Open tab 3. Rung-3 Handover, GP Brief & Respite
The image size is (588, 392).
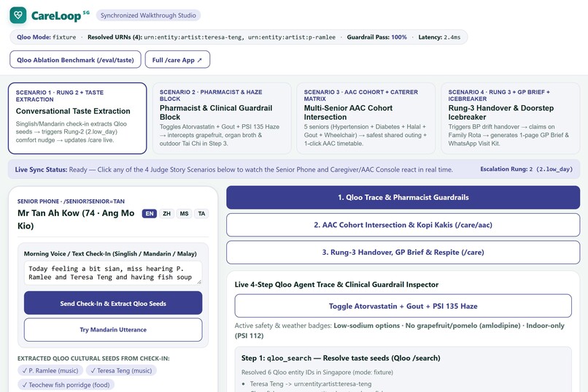(x=403, y=253)
